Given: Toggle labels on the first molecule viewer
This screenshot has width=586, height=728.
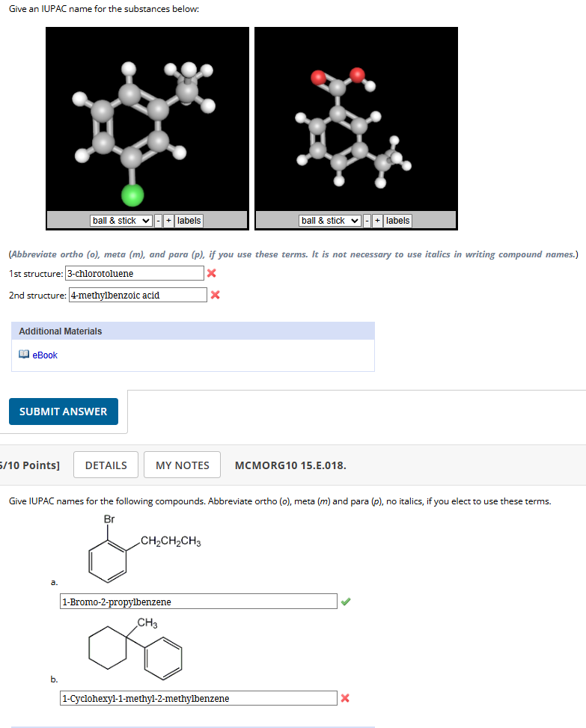Looking at the screenshot, I should (188, 220).
